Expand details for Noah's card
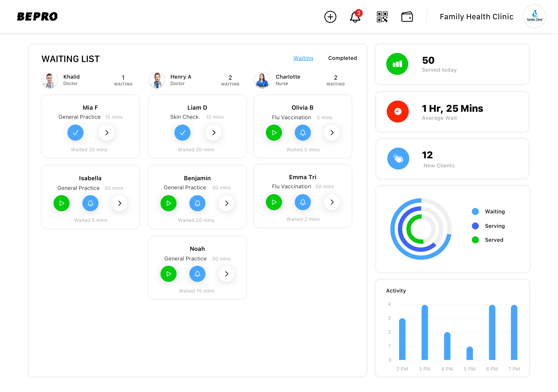 pyautogui.click(x=226, y=274)
